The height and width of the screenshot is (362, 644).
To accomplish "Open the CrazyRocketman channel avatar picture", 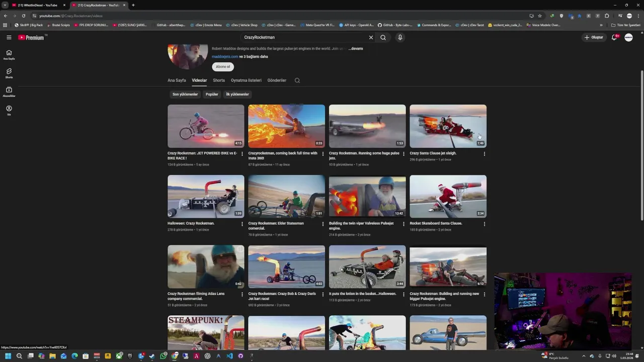I will coord(188,56).
